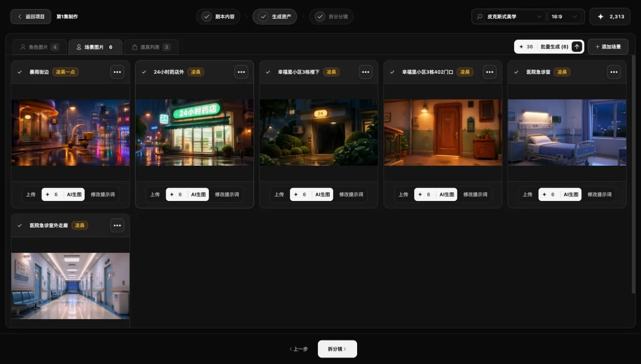Open the three-dot menu on 暴雨街边 card
The width and height of the screenshot is (641, 364).
(x=117, y=72)
